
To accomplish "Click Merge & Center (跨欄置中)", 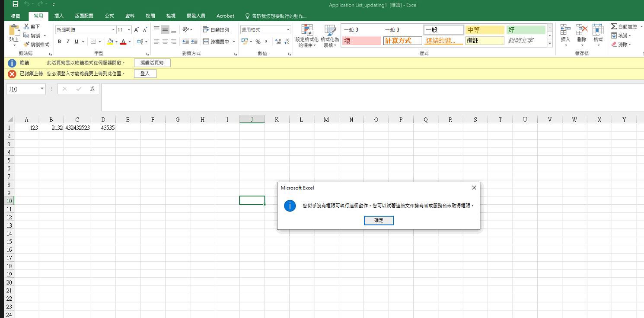I will 216,42.
